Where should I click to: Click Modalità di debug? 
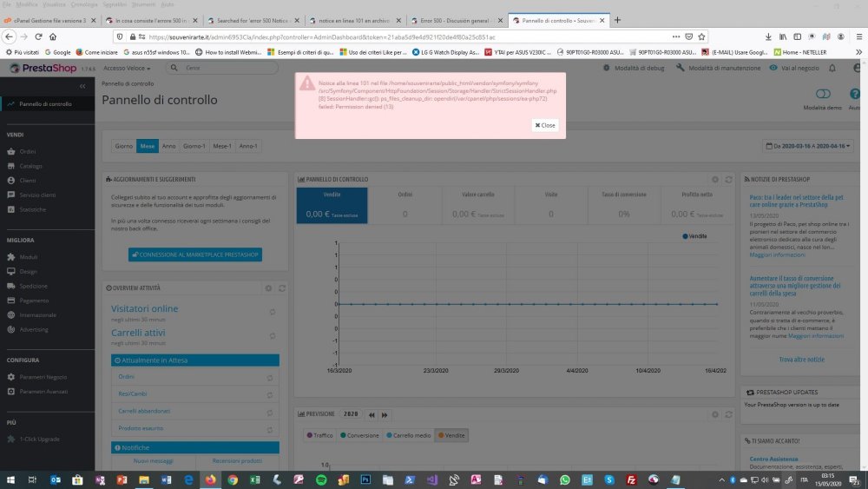point(634,68)
